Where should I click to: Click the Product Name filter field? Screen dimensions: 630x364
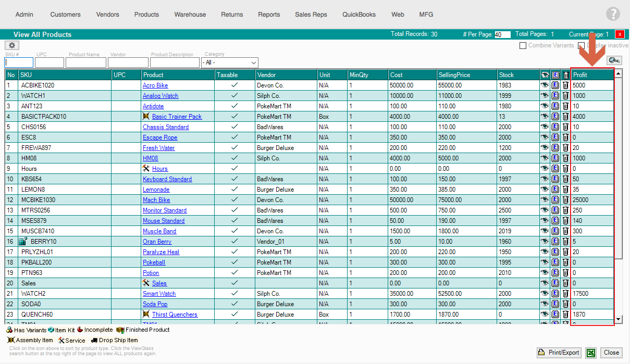tap(85, 62)
